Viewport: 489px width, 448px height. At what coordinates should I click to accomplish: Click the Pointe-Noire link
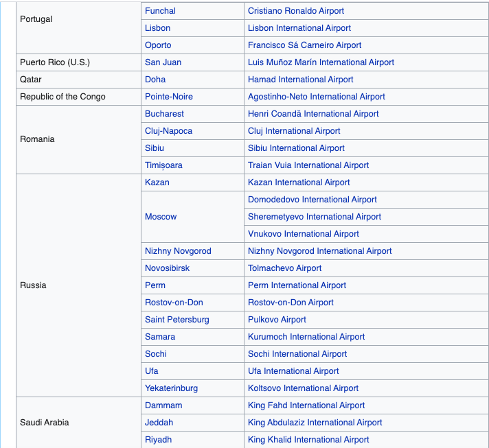point(168,97)
